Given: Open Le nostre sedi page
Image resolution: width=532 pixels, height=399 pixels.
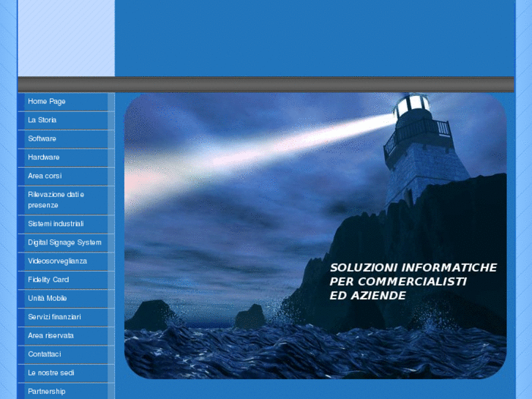Looking at the screenshot, I should click(x=66, y=373).
